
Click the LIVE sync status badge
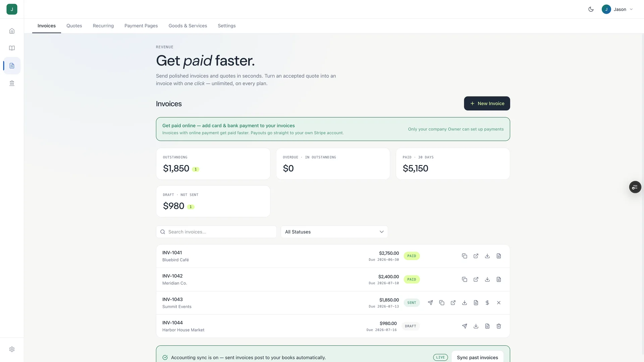440,358
